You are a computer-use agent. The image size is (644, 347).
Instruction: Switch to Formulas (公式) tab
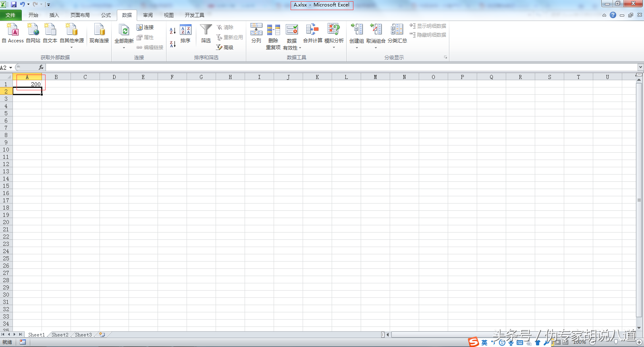pos(106,15)
